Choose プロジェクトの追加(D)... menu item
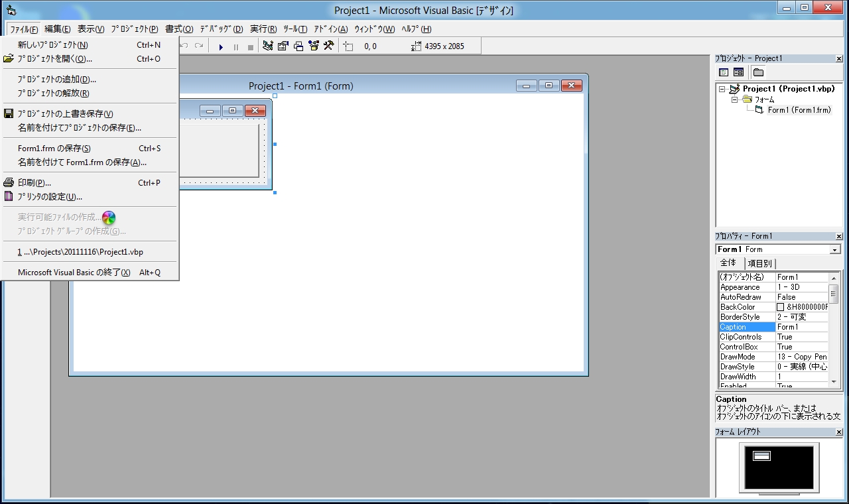The height and width of the screenshot is (504, 849). tap(90, 80)
